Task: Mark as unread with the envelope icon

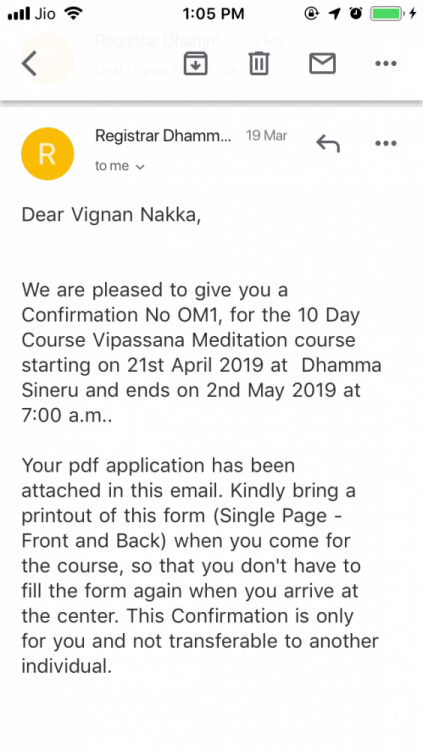Action: 322,64
